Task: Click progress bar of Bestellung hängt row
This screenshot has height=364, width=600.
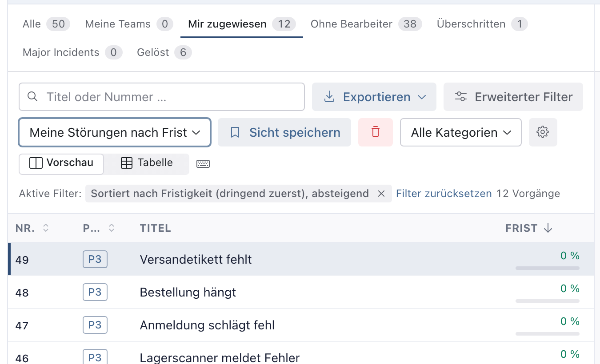Action: (548, 301)
